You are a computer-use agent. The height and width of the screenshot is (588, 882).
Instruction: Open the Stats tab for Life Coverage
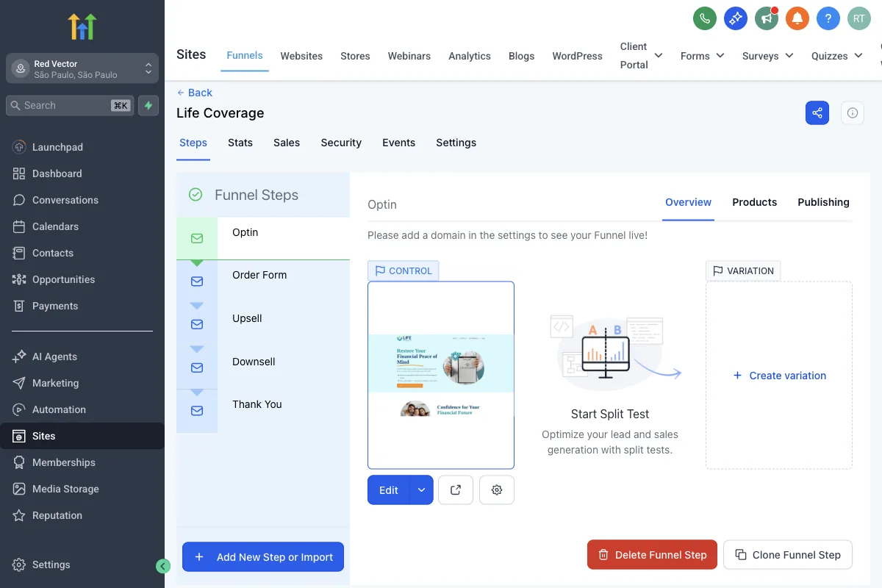point(240,143)
